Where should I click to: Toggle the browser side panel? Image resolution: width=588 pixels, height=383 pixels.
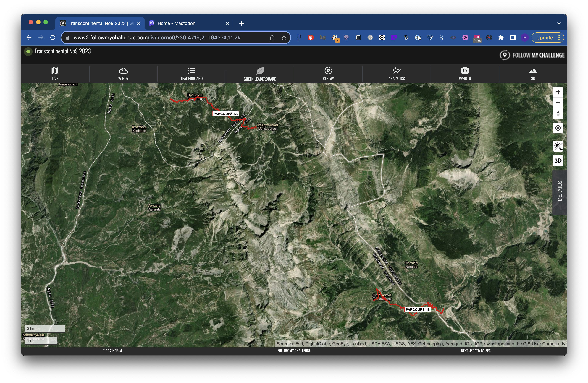[x=513, y=38]
